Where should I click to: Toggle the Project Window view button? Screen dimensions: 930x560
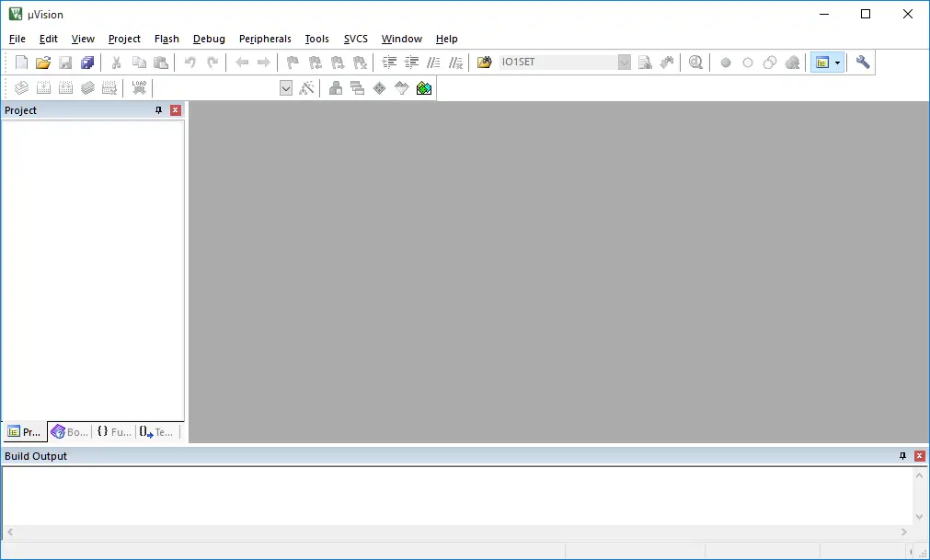click(822, 63)
